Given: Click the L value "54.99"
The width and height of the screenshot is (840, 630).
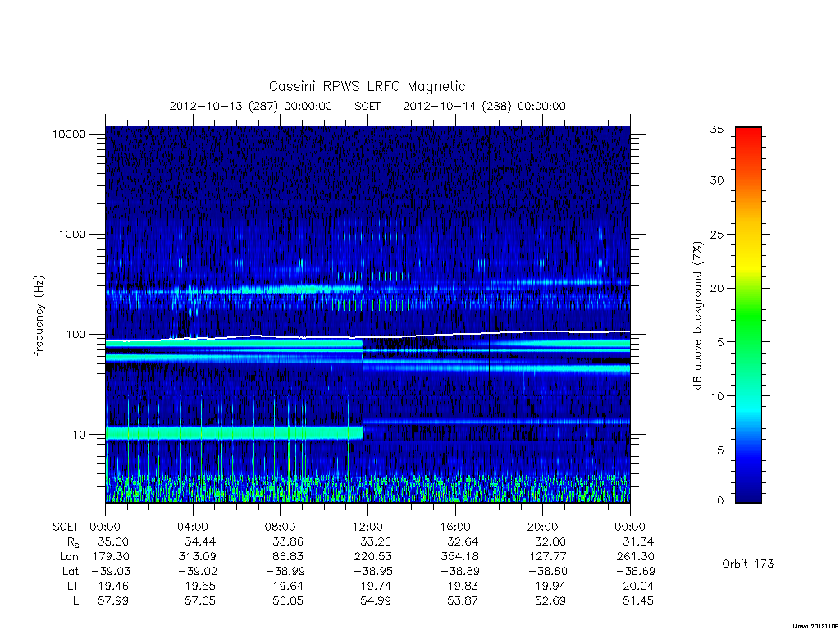Looking at the screenshot, I should point(375,601).
